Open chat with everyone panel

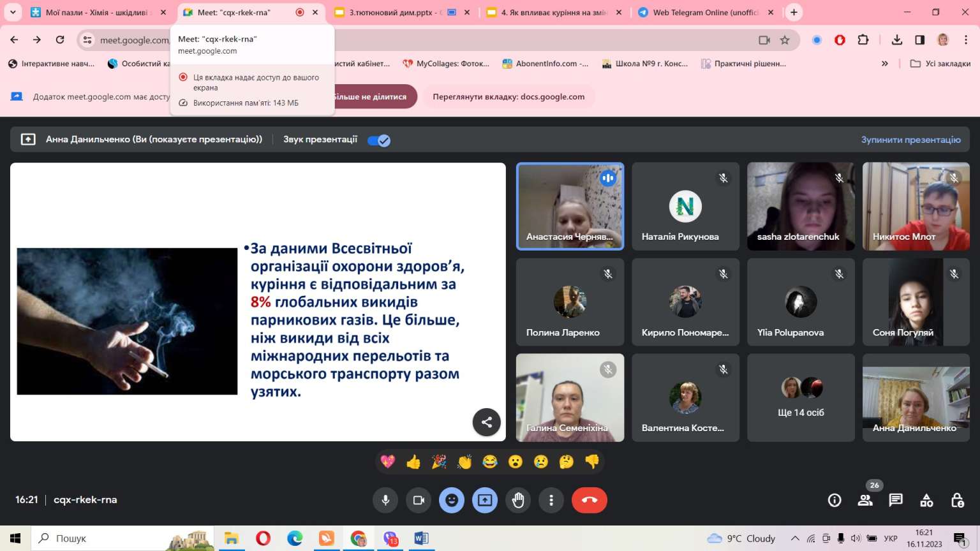(x=896, y=501)
